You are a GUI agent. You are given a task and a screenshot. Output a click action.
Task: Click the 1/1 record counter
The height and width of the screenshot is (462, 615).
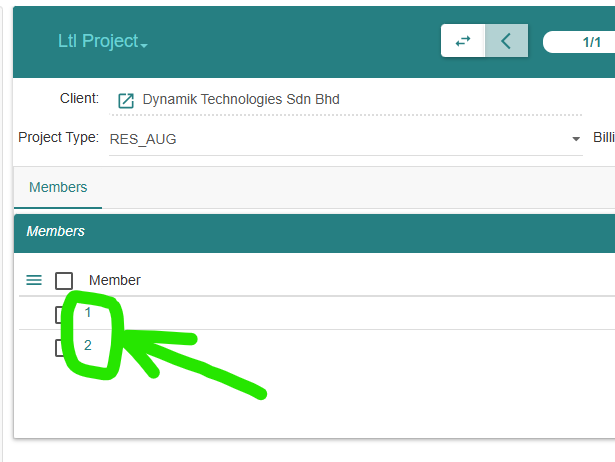[590, 42]
